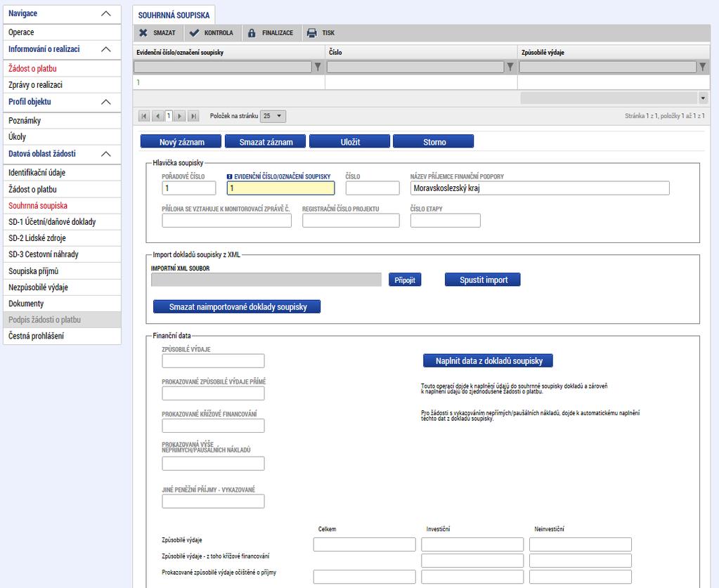Image resolution: width=719 pixels, height=588 pixels.
Task: Focus the Příloha se vztahuje k monitorovací zprávě field
Action: click(x=226, y=221)
